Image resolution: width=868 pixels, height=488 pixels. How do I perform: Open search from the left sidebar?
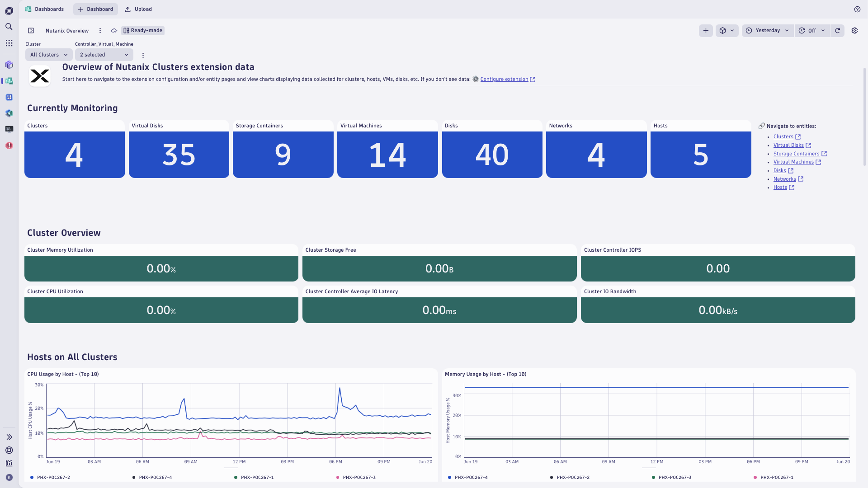click(9, 27)
